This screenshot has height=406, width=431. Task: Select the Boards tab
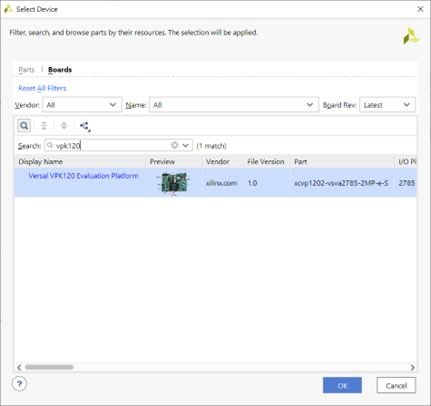pos(60,70)
